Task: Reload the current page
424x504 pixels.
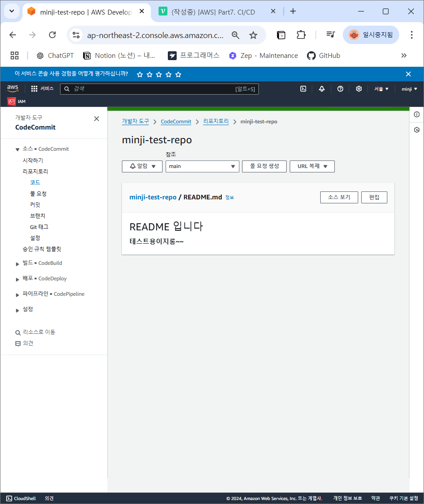Action: [x=53, y=35]
